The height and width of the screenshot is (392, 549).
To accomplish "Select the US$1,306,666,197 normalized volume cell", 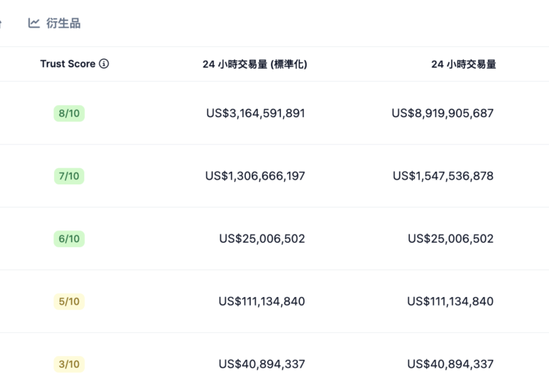I will tap(255, 176).
